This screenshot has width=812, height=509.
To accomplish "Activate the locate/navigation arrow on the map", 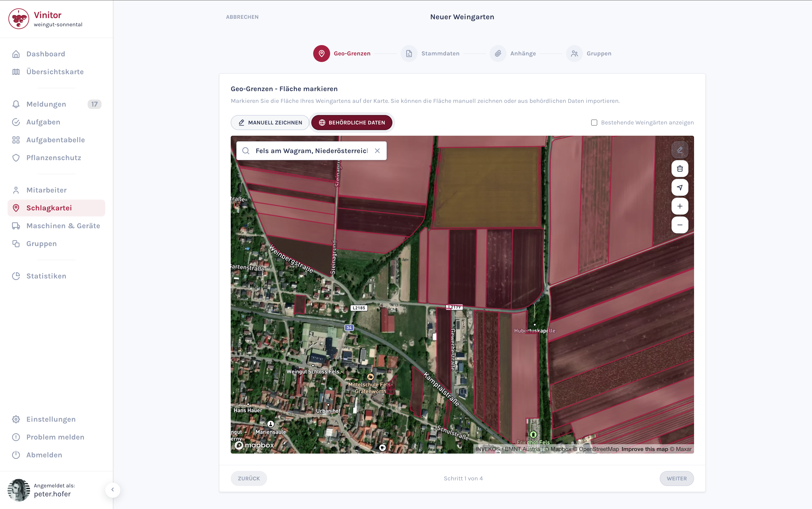I will (x=680, y=188).
